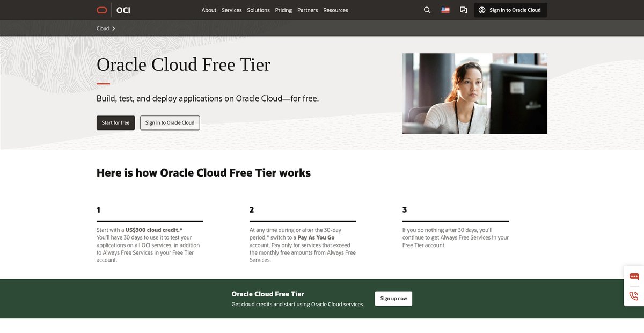The height and width of the screenshot is (333, 644).
Task: Click the Start for free button
Action: point(115,122)
